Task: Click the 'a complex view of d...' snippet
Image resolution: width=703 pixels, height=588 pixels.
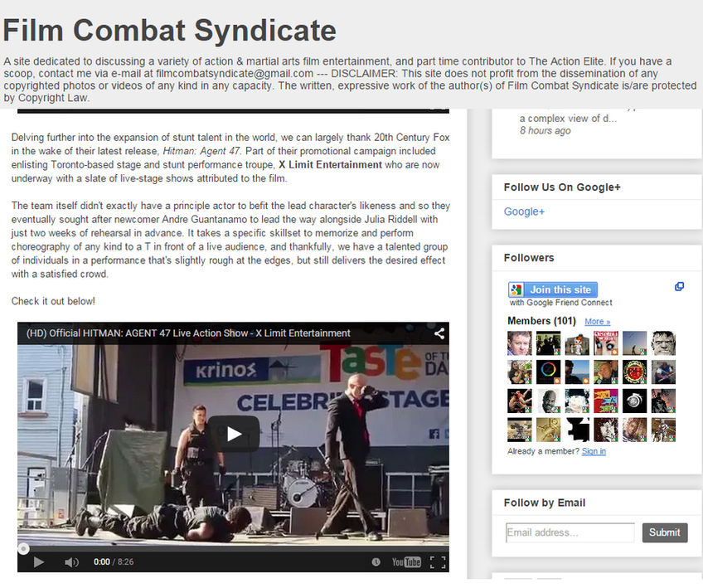Action: [568, 119]
